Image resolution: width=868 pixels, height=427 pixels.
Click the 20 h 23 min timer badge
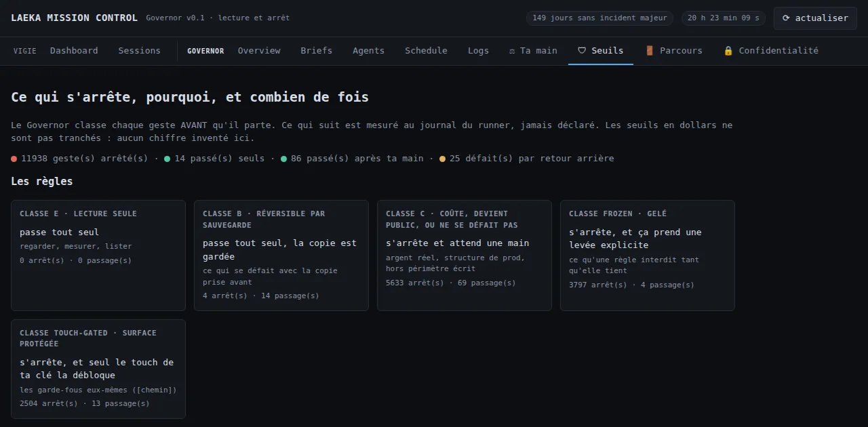point(724,18)
